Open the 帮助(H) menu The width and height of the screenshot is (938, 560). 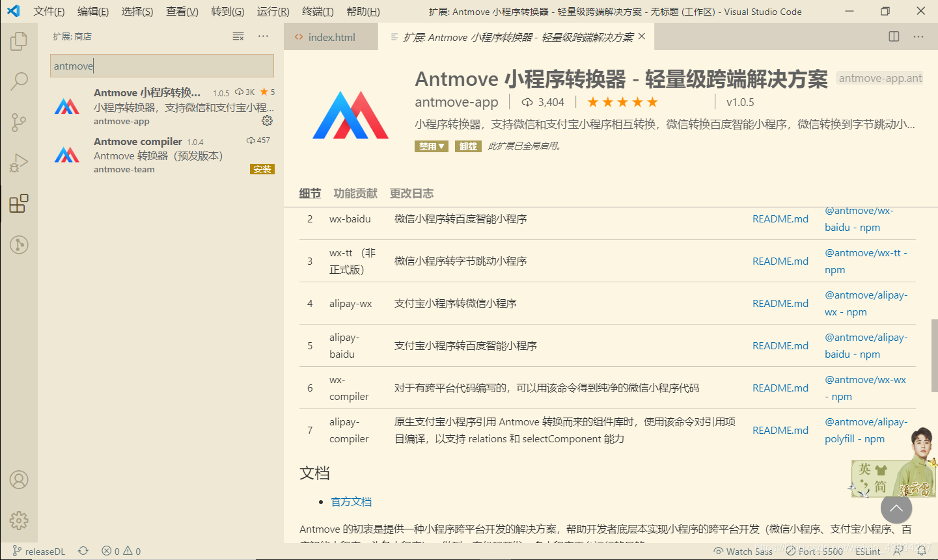[363, 11]
